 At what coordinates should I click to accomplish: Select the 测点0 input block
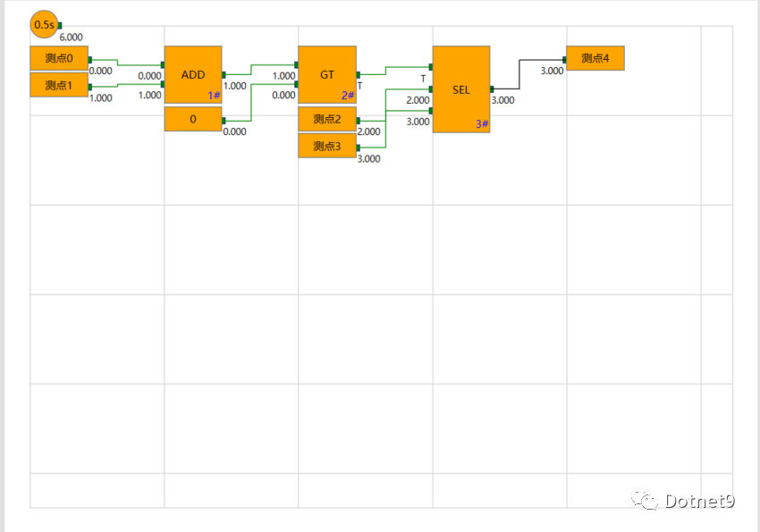(59, 58)
